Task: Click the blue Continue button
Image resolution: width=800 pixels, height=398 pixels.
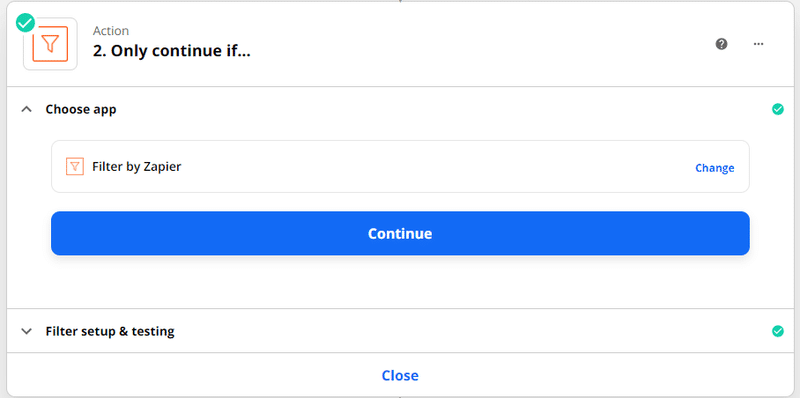Action: point(400,233)
